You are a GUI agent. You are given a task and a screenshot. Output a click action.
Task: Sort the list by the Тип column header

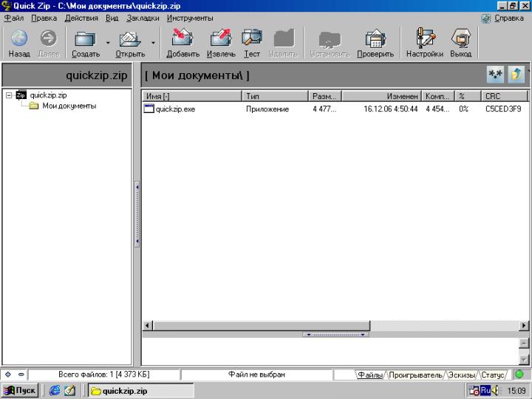(x=275, y=96)
